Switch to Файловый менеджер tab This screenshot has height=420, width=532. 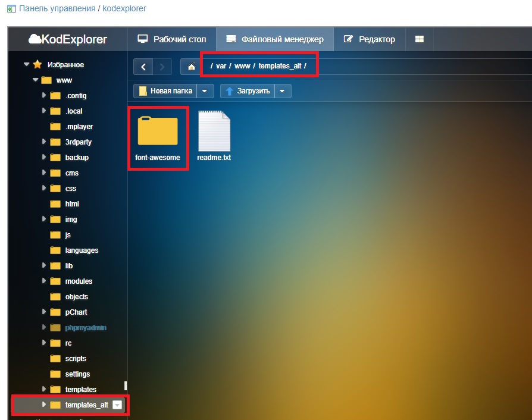click(275, 39)
